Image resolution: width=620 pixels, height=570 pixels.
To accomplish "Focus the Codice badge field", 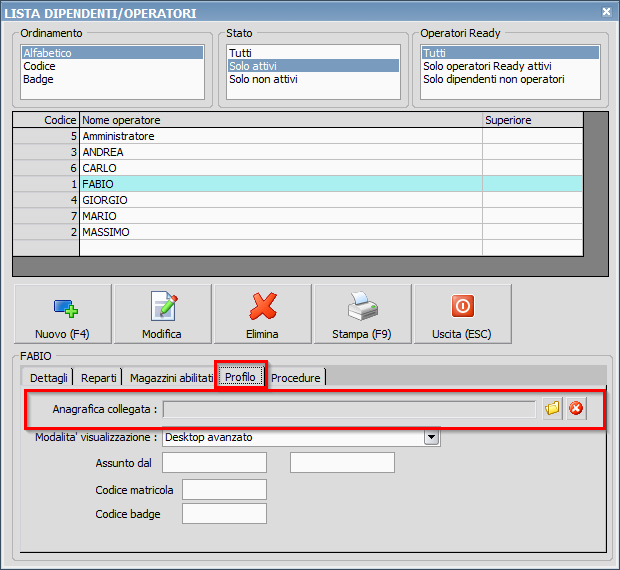I will click(x=224, y=513).
